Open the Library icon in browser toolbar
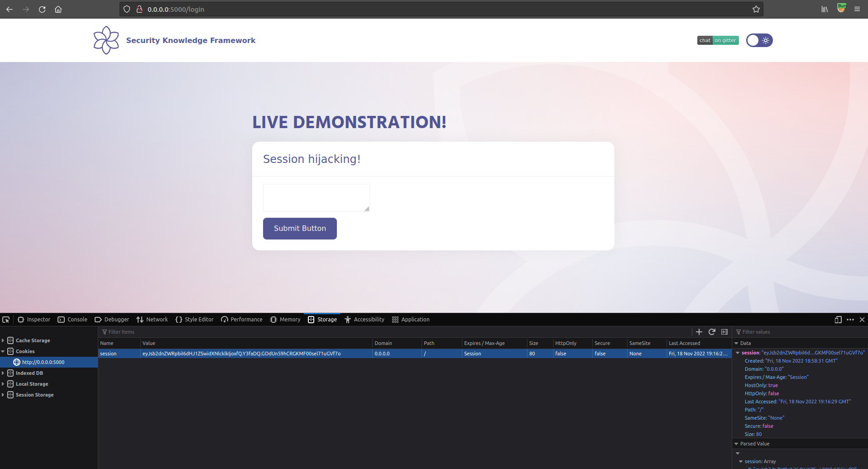The width and height of the screenshot is (868, 469). (x=825, y=9)
